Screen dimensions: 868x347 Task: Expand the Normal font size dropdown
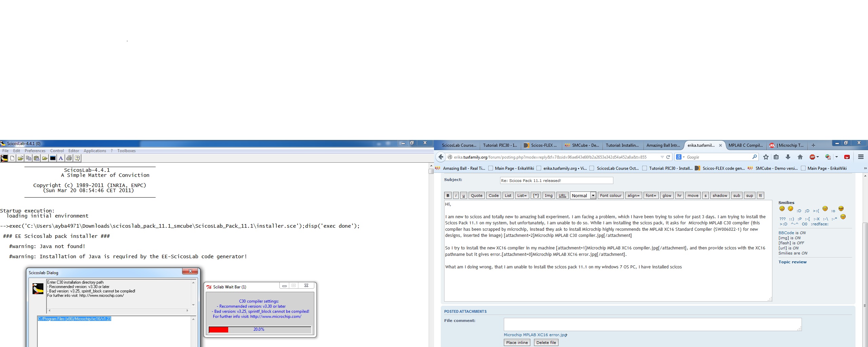(x=593, y=196)
